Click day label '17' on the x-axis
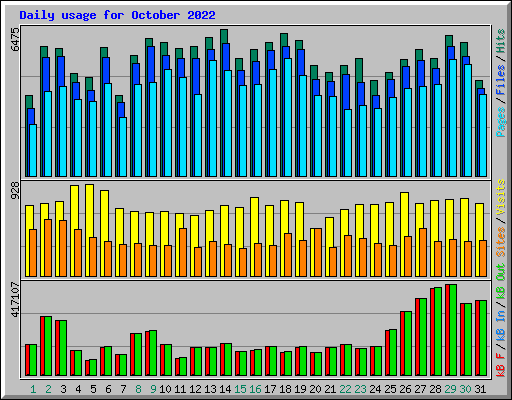Screen dimensions: 512x400 point(270,389)
